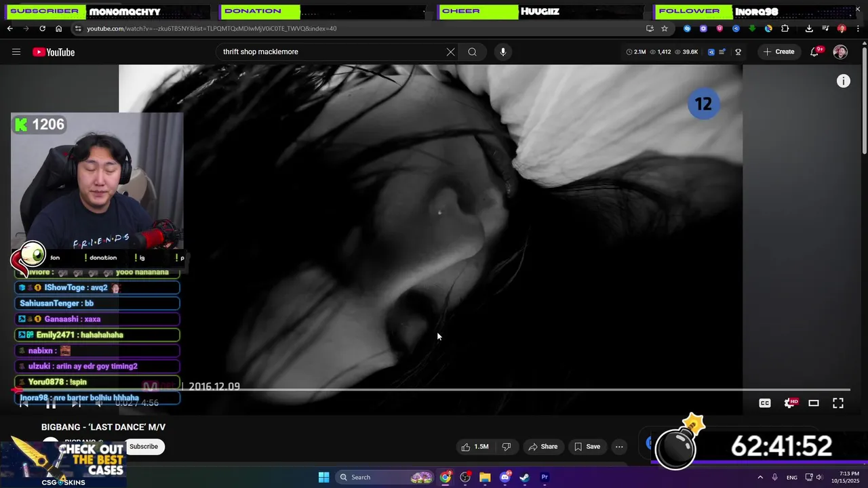Click the Create button
Image resolution: width=868 pixels, height=488 pixels.
(778, 52)
